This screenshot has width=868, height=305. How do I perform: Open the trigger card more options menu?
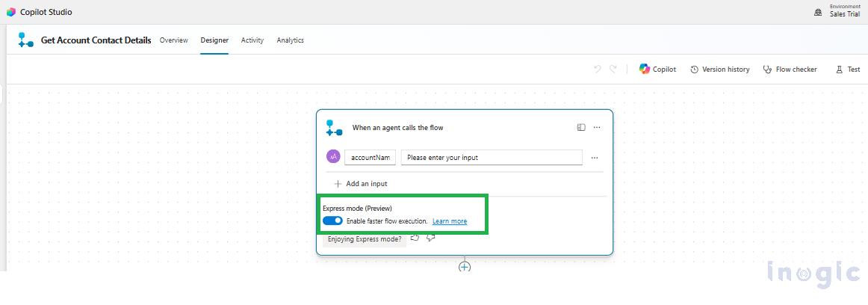click(x=597, y=127)
